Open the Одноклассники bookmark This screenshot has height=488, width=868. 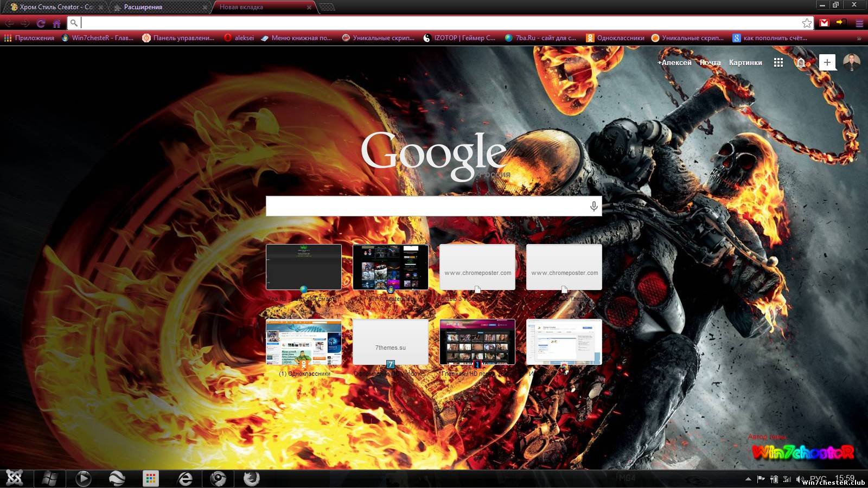point(615,38)
